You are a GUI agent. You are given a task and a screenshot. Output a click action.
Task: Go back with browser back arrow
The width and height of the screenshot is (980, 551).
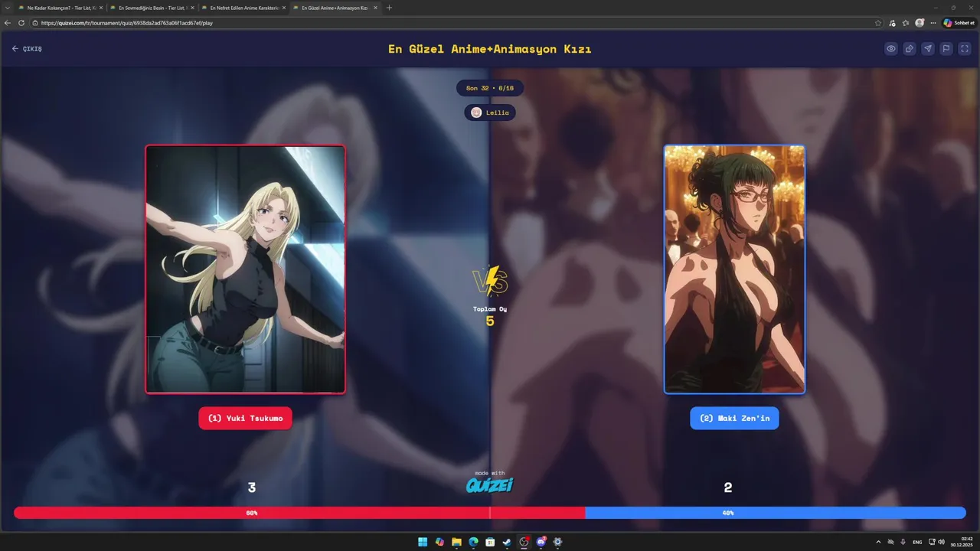(8, 23)
